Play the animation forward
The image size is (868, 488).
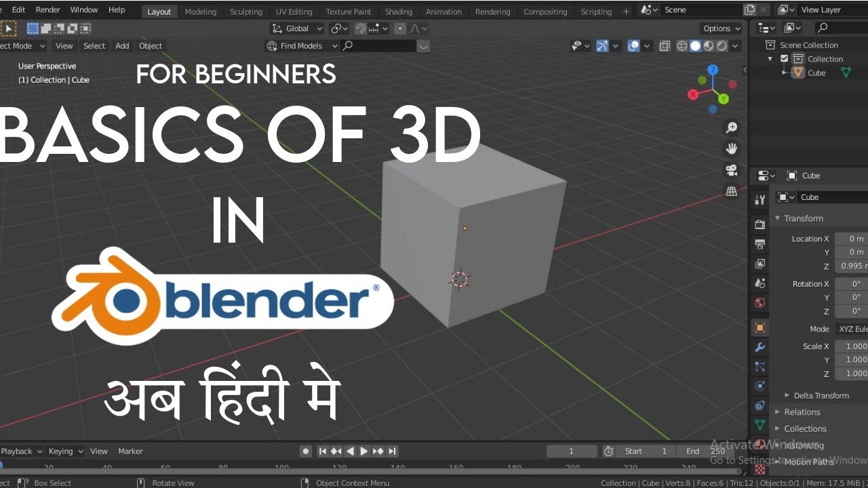pyautogui.click(x=364, y=451)
